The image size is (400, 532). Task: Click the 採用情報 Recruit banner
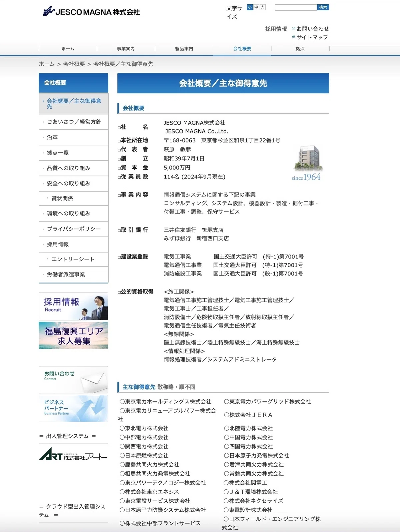pos(73,306)
